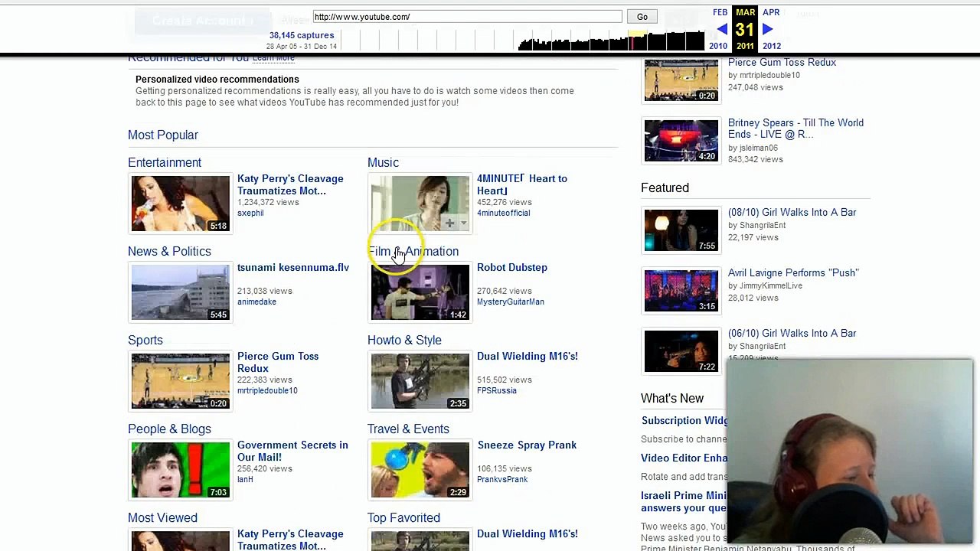The image size is (980, 551).
Task: Visit sxephil channel link
Action: (x=250, y=213)
